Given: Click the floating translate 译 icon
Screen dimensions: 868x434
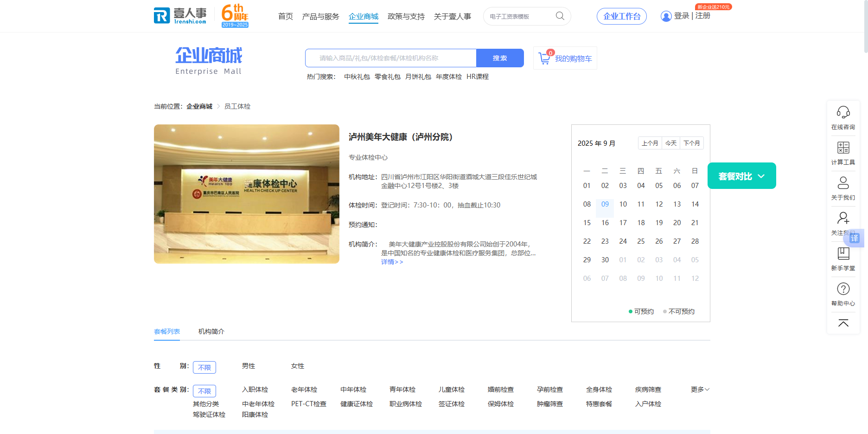Looking at the screenshot, I should (x=855, y=238).
